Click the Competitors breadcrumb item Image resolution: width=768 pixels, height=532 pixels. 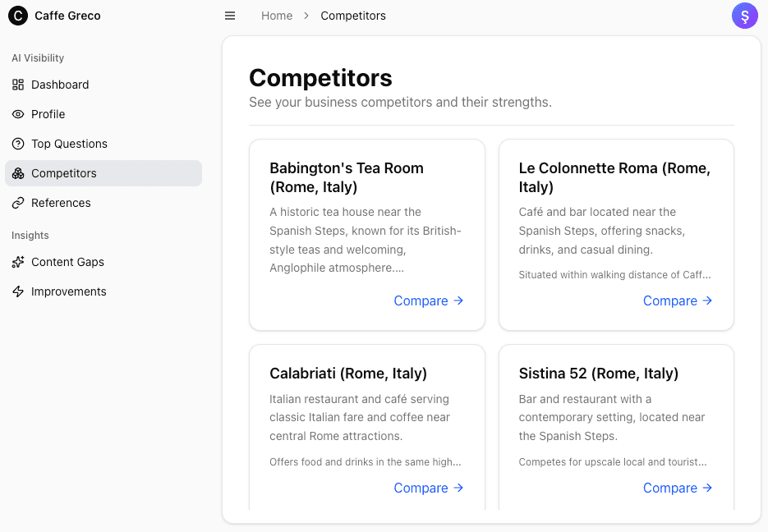[x=353, y=16]
